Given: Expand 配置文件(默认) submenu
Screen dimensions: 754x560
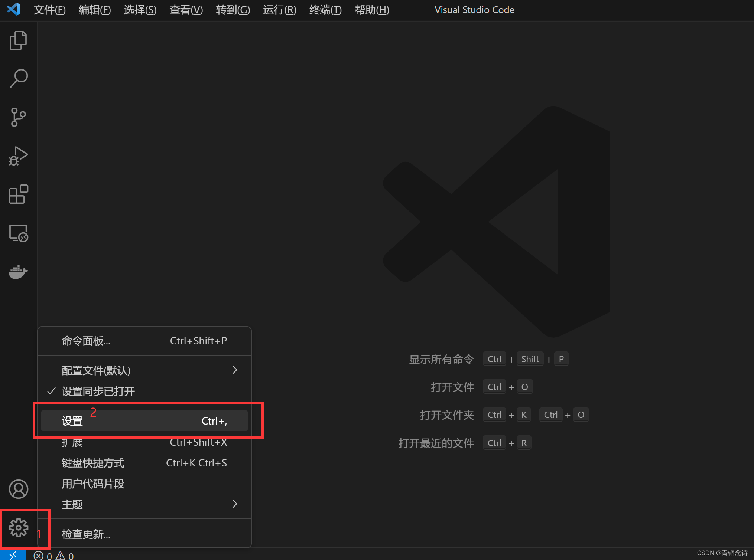Looking at the screenshot, I should click(x=144, y=370).
